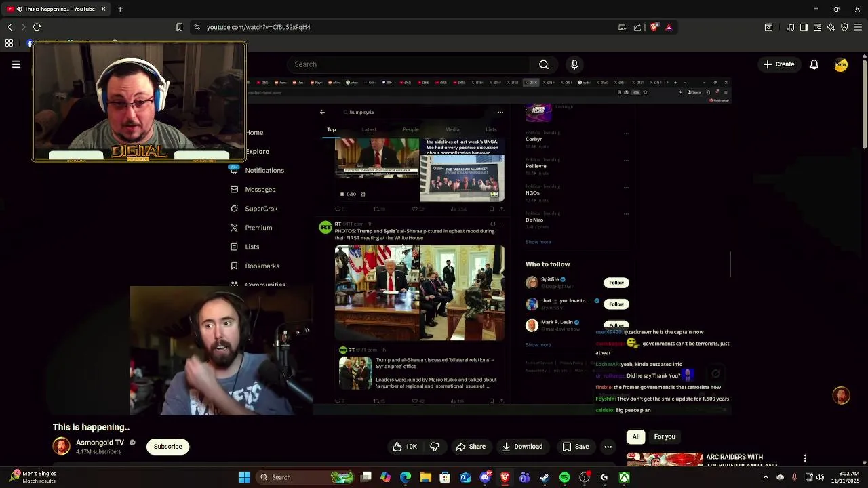Bookmark this page with the bookmark icon
The width and height of the screenshot is (868, 488).
pyautogui.click(x=179, y=27)
